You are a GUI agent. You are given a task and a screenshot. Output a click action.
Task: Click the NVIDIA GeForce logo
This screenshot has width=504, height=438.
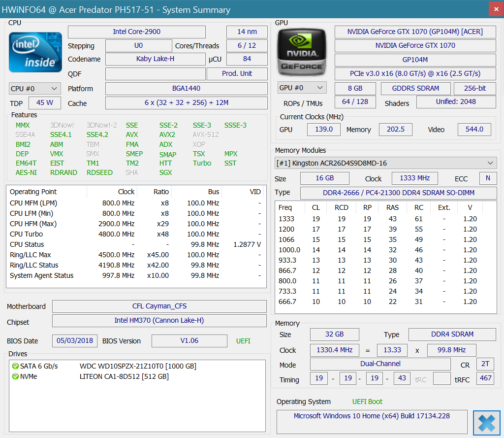302,51
